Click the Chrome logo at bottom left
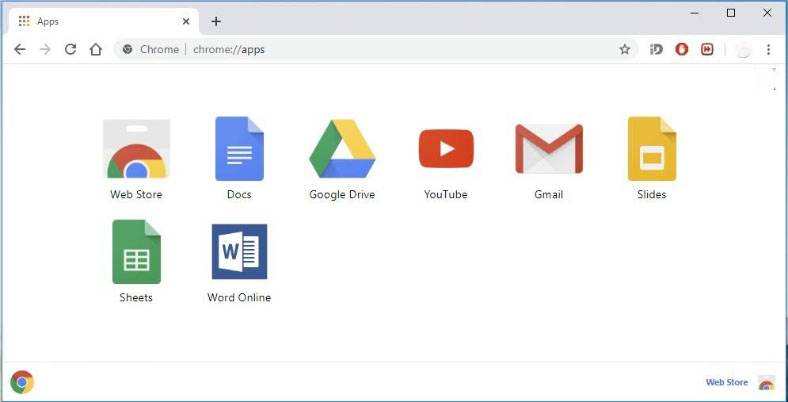Viewport: 788px width, 402px height. 22,382
